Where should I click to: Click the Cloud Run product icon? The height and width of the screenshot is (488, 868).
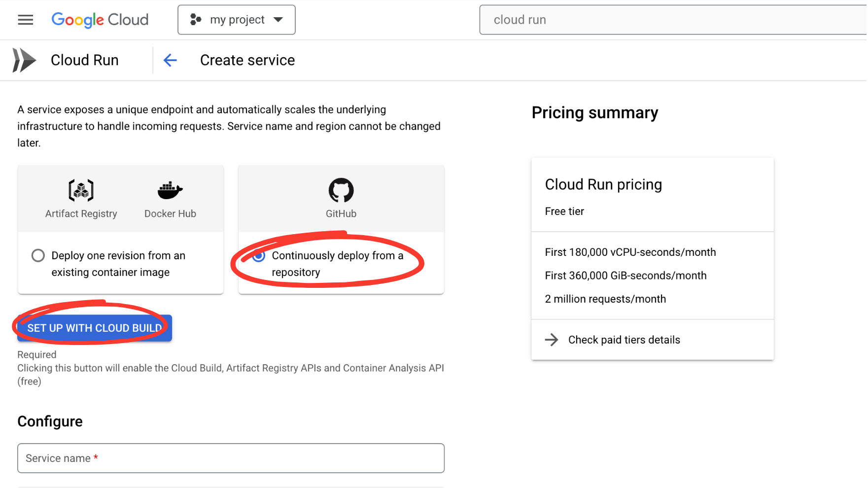click(x=24, y=60)
